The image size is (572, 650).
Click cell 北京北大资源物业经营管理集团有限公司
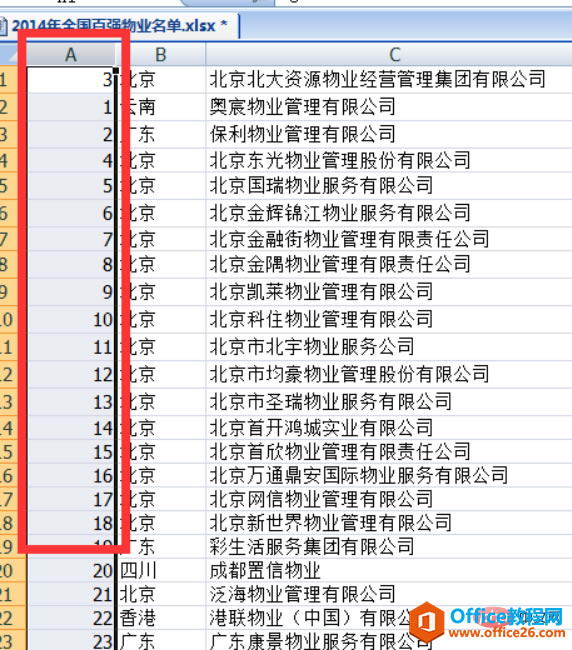tap(389, 80)
